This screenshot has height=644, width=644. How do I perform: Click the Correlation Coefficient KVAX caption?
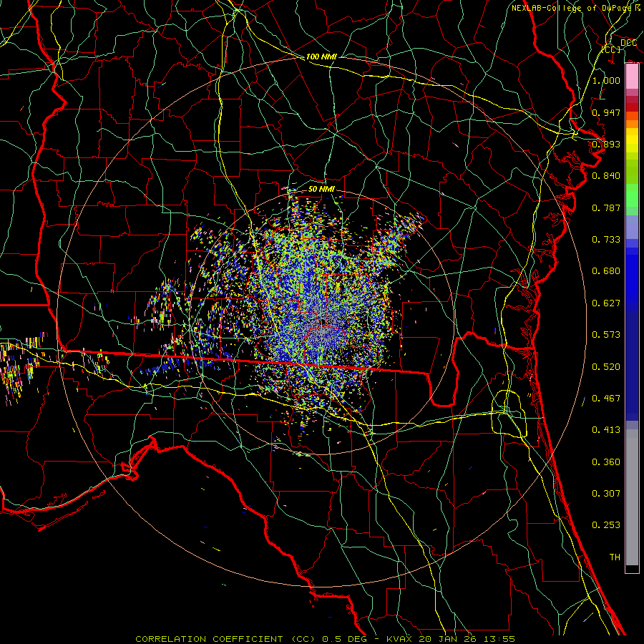326,639
